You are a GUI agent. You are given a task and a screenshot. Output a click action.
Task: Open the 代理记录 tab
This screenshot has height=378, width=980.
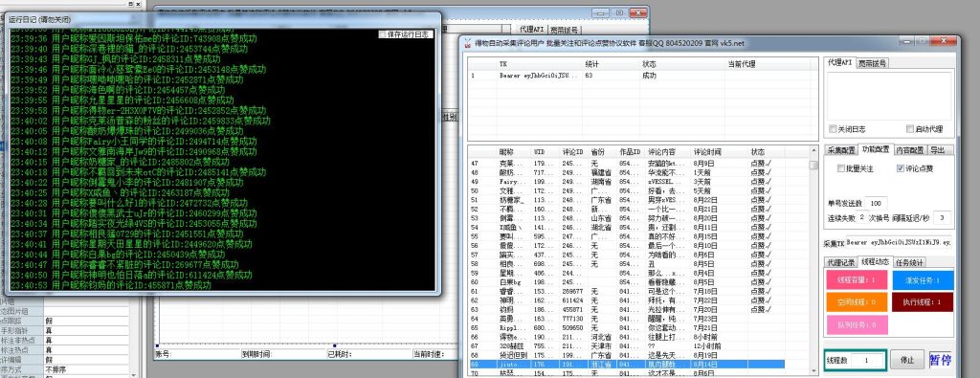[x=841, y=262]
